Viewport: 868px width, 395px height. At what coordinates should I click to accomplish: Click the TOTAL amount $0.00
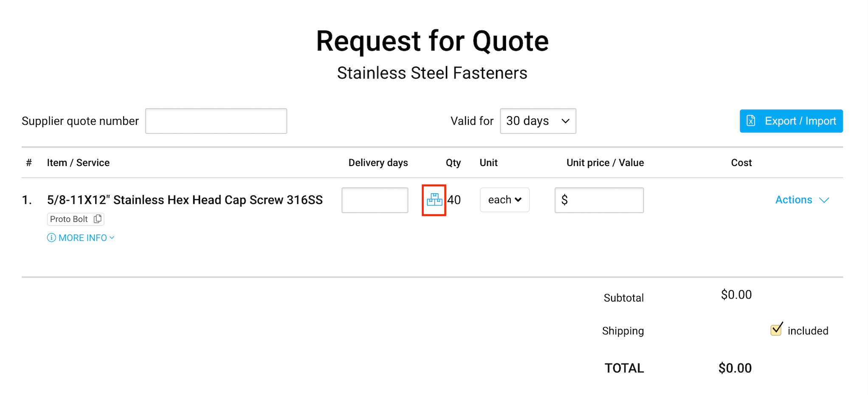[735, 368]
